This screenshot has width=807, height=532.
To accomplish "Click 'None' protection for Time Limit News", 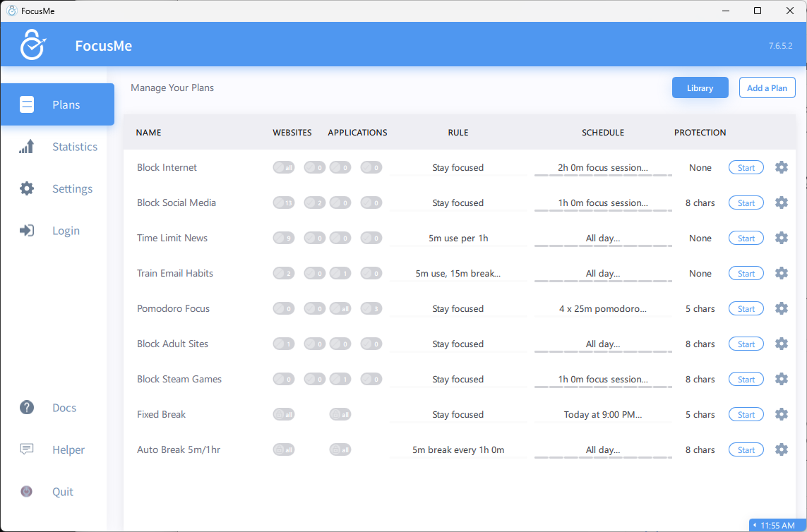I will coord(700,238).
